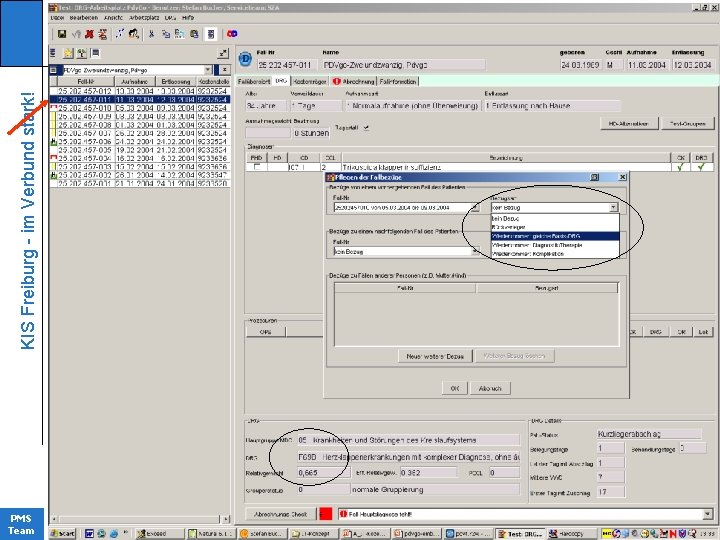Click the monitor icon in left panel toolbar

pos(96,53)
